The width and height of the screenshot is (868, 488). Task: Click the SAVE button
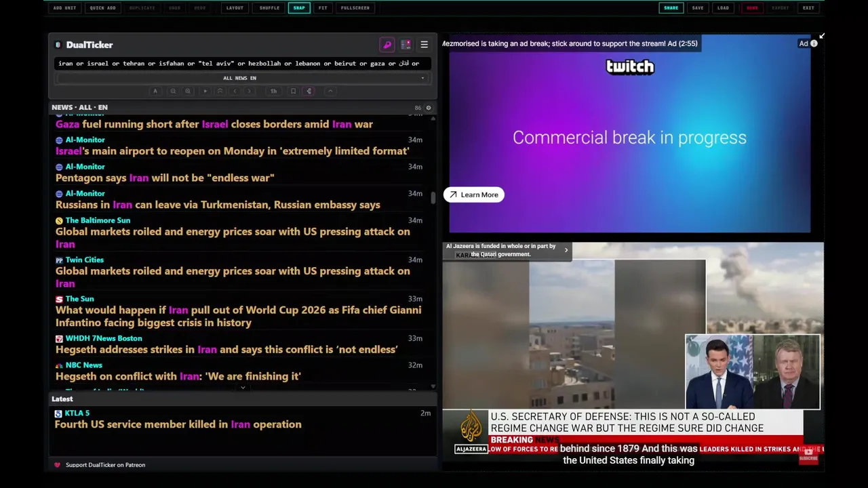[x=698, y=8]
